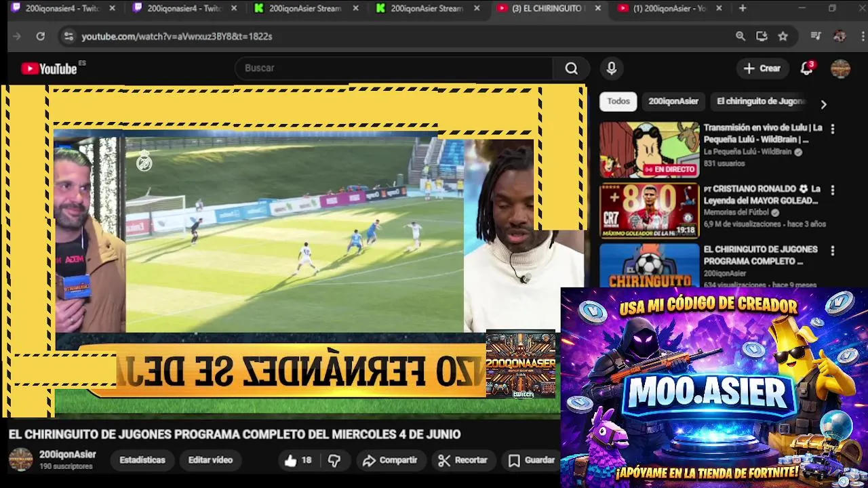Open Cristiano Ronaldo video thumbnail

(x=649, y=211)
